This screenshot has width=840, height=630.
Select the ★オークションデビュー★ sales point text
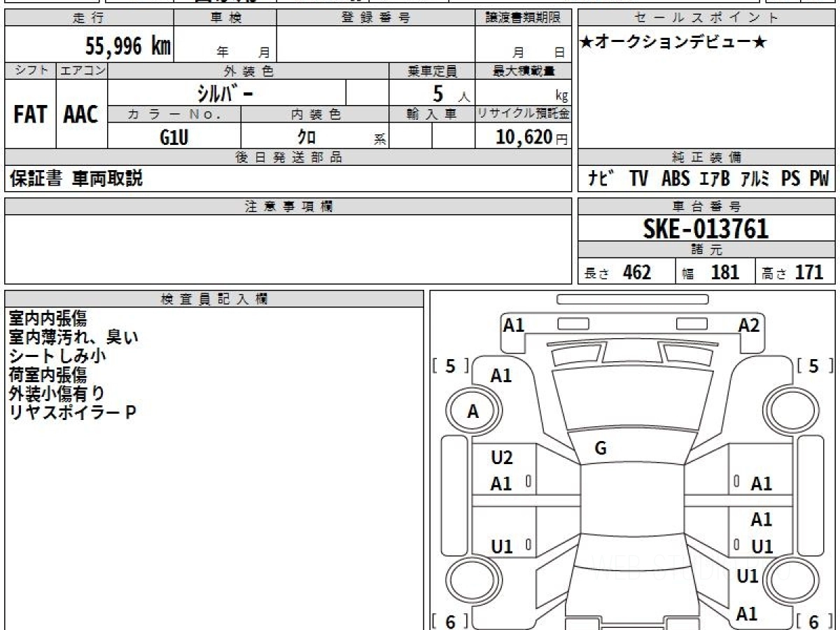tap(673, 43)
